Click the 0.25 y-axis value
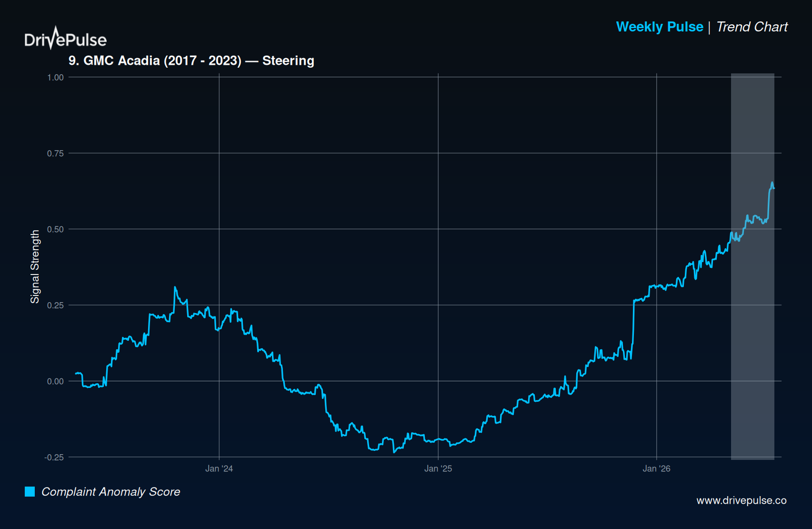This screenshot has width=812, height=529. pyautogui.click(x=55, y=305)
